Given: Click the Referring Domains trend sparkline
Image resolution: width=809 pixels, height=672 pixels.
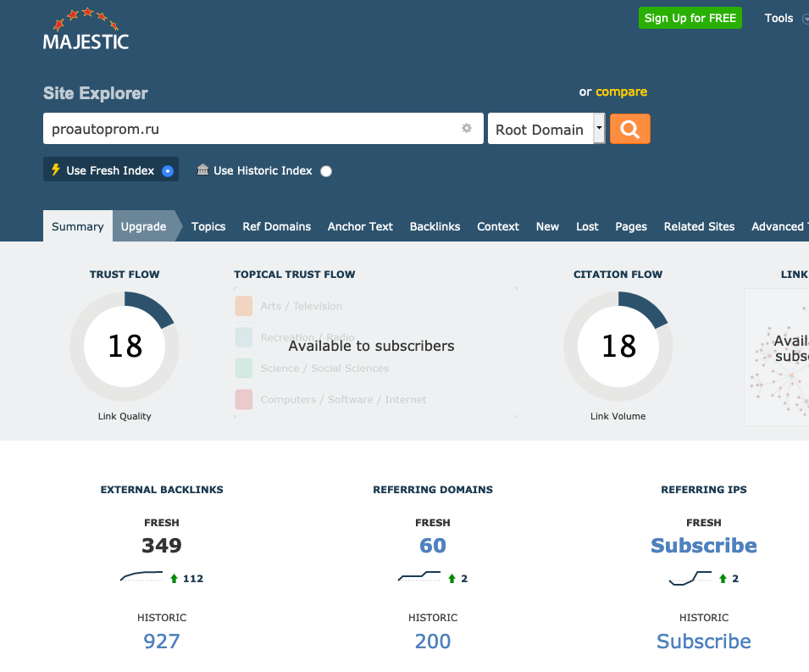Looking at the screenshot, I should coord(418,578).
